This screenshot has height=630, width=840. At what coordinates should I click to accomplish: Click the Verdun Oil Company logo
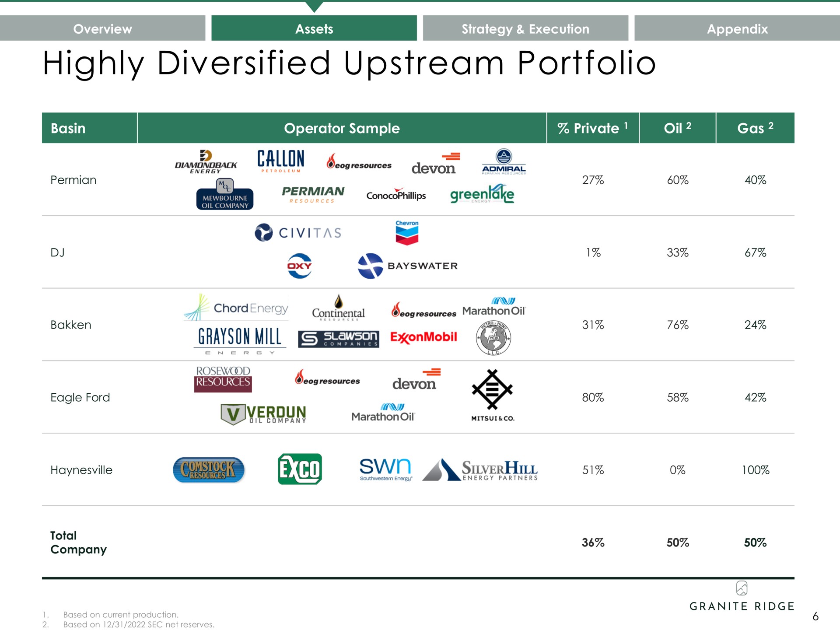263,414
